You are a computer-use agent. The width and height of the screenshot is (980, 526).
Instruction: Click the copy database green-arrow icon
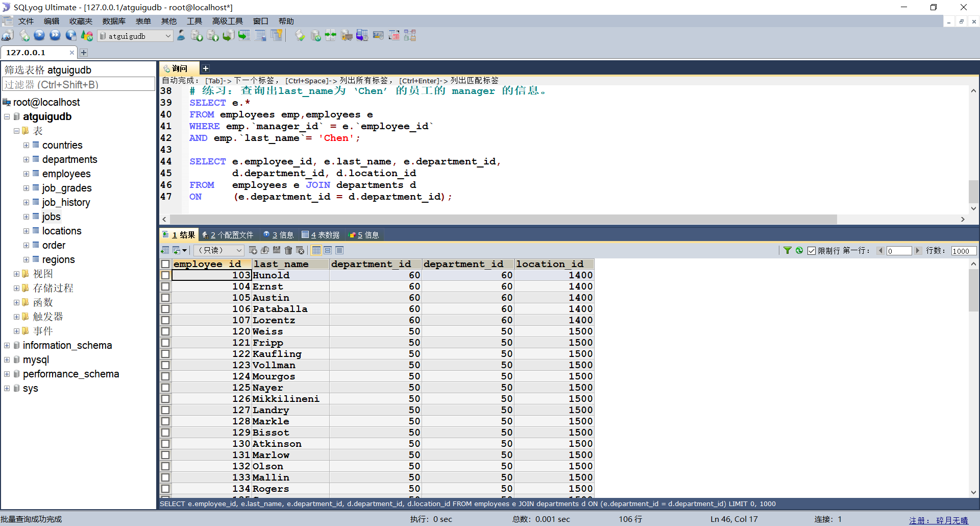tap(229, 36)
